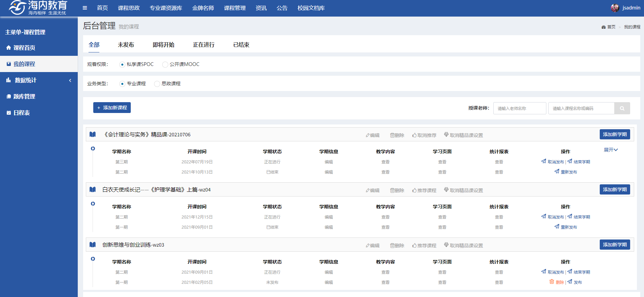Select the 私享课SPOC radio option

(122, 64)
